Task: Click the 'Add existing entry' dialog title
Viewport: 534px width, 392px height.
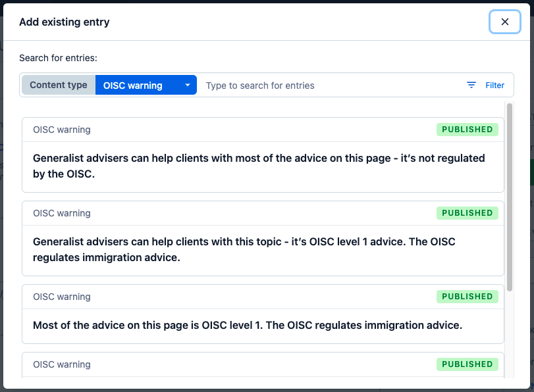Action: click(x=65, y=22)
